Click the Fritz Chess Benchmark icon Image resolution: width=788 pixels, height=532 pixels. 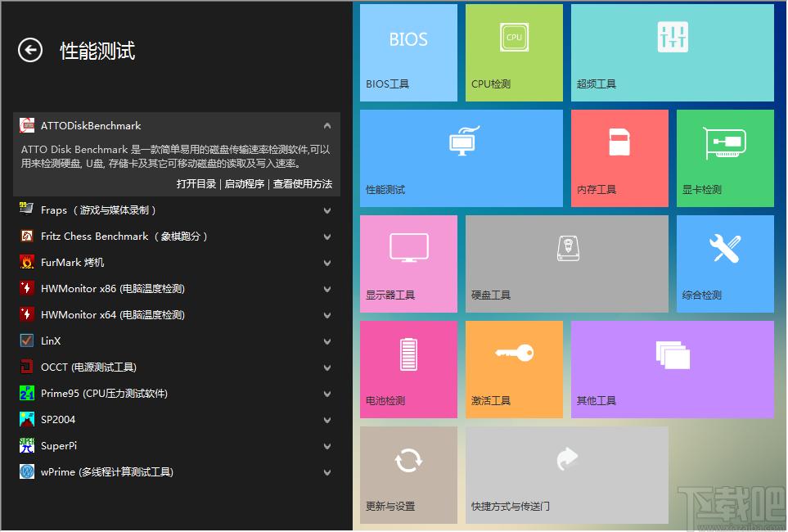click(x=27, y=236)
